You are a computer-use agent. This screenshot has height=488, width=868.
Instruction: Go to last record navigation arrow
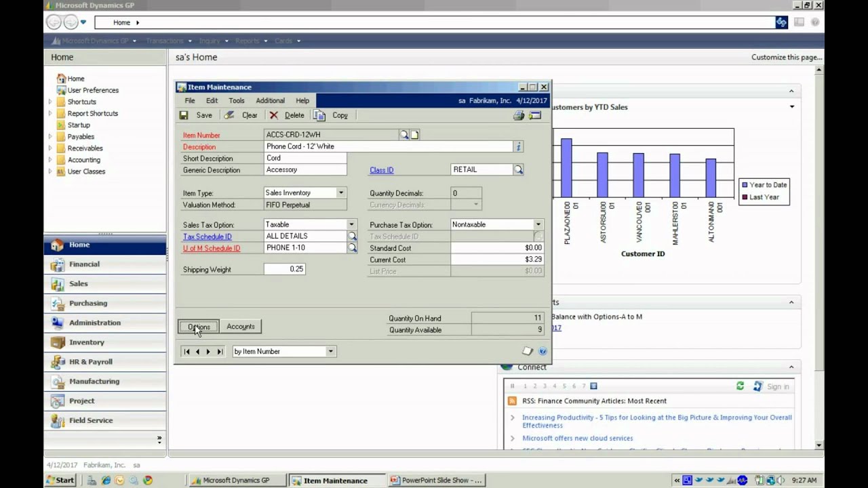tap(219, 351)
